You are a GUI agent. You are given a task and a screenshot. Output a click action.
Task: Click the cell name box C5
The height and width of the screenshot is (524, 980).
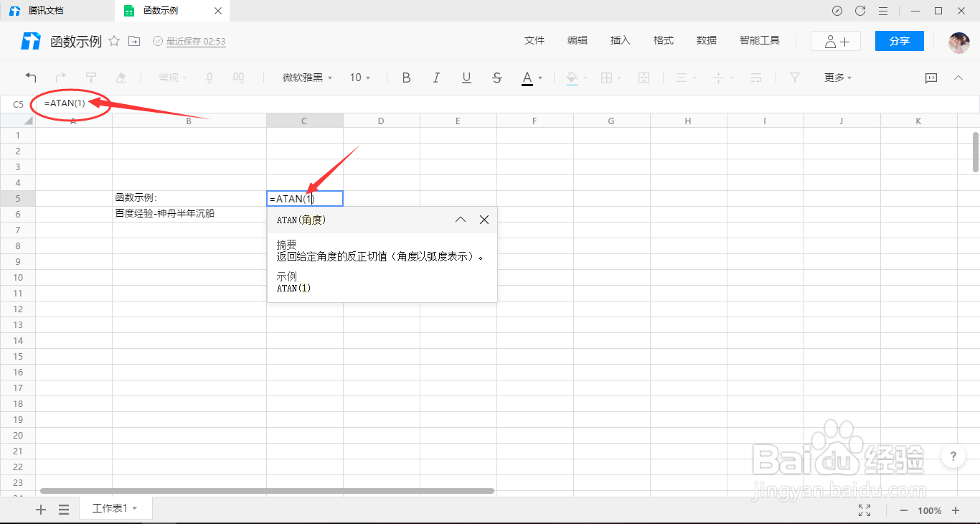click(x=18, y=104)
